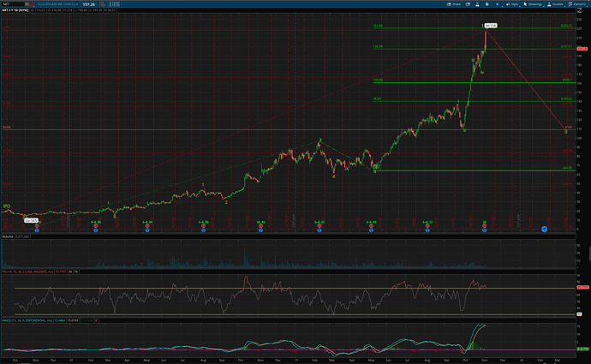Click the Share button in the top toolbar
Image resolution: width=591 pixels, height=364 pixels.
453,4
